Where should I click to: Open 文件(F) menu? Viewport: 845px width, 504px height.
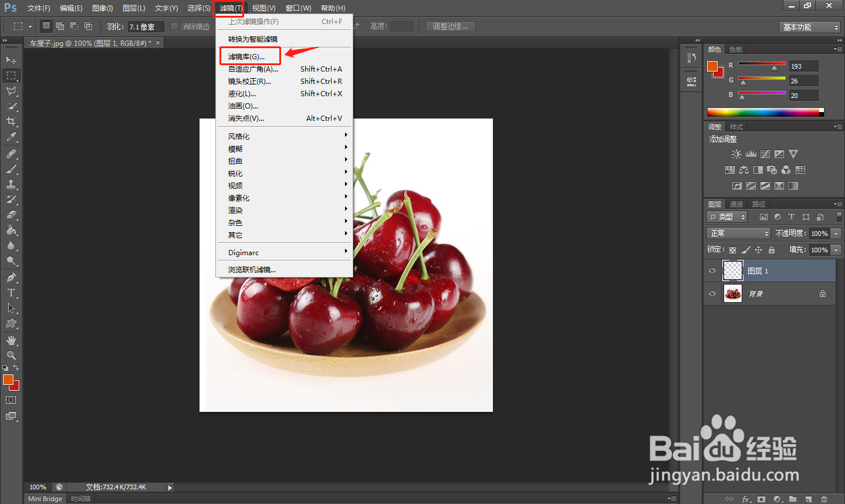point(39,8)
